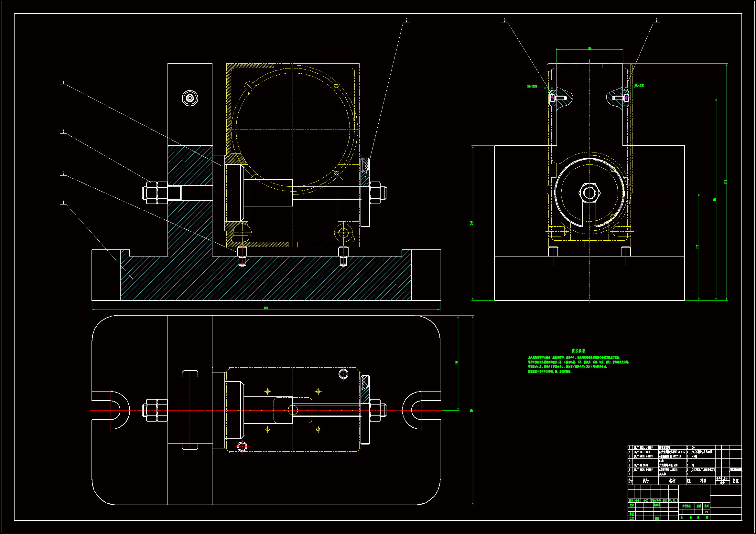Click part balloon number 7
This screenshot has height=534, width=756.
click(656, 20)
